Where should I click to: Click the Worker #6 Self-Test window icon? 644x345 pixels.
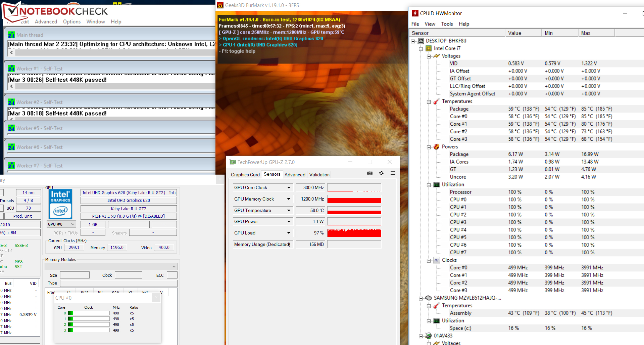[x=11, y=147]
